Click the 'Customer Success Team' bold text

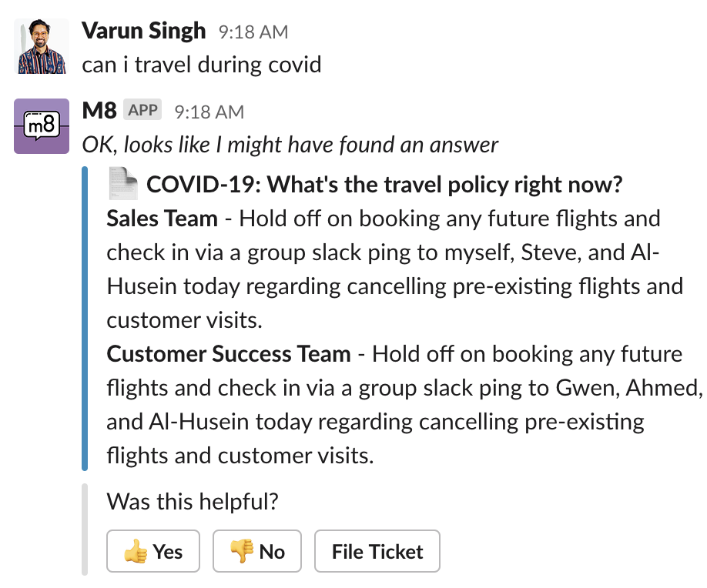point(226,354)
